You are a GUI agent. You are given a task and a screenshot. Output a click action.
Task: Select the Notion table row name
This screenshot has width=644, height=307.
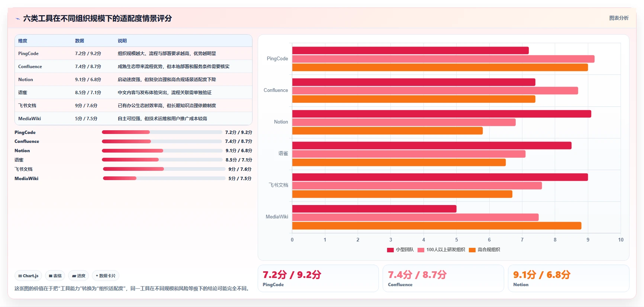(26, 80)
